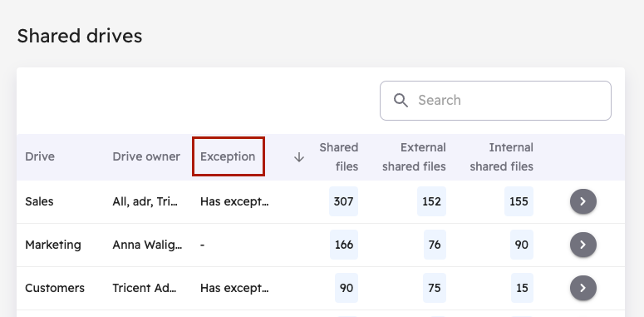The height and width of the screenshot is (317, 644).
Task: Select the Sales drive name
Action: click(39, 201)
